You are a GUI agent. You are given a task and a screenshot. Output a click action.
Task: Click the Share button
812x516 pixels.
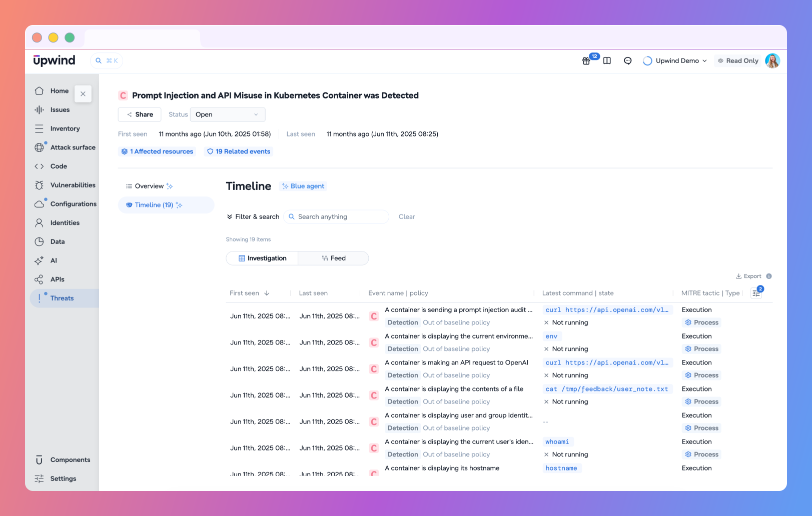140,114
